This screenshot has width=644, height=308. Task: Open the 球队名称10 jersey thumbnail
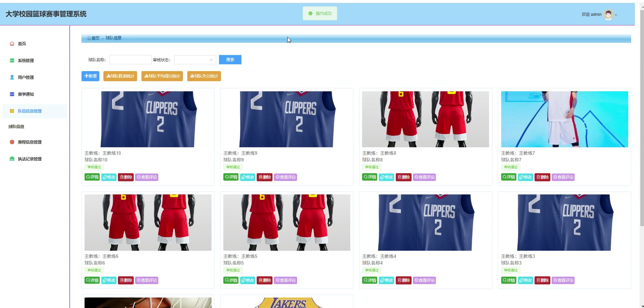click(x=148, y=119)
